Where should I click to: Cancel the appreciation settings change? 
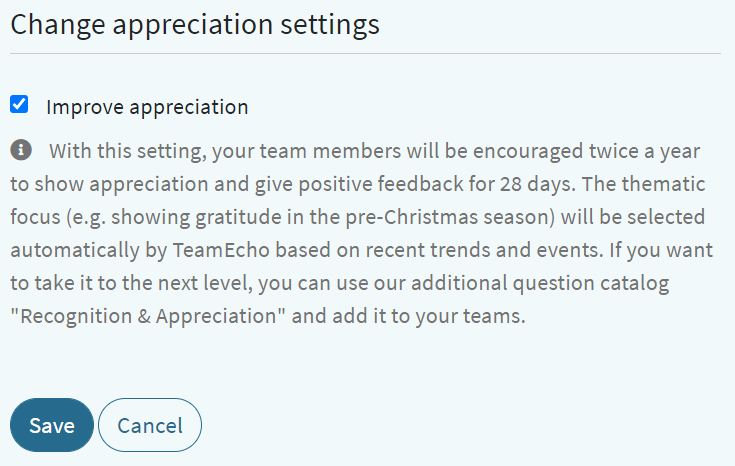pos(150,425)
